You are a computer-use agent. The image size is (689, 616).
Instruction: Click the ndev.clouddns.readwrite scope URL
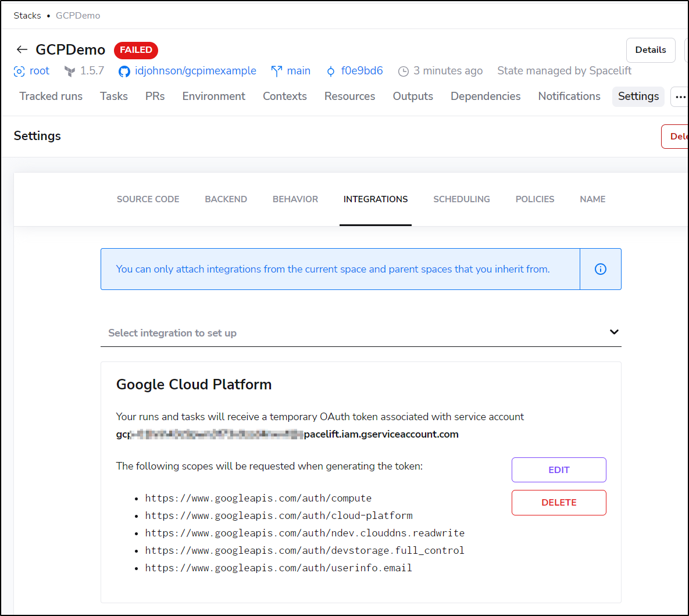coord(305,533)
